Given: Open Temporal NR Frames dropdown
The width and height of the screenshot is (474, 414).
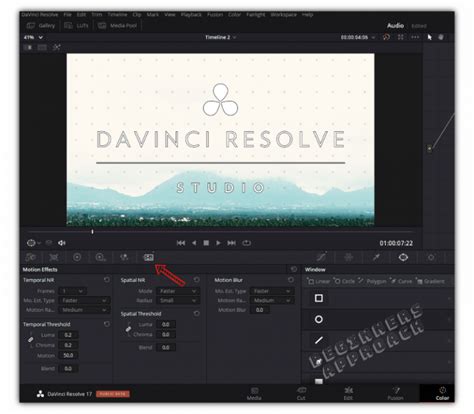Looking at the screenshot, I should click(72, 291).
